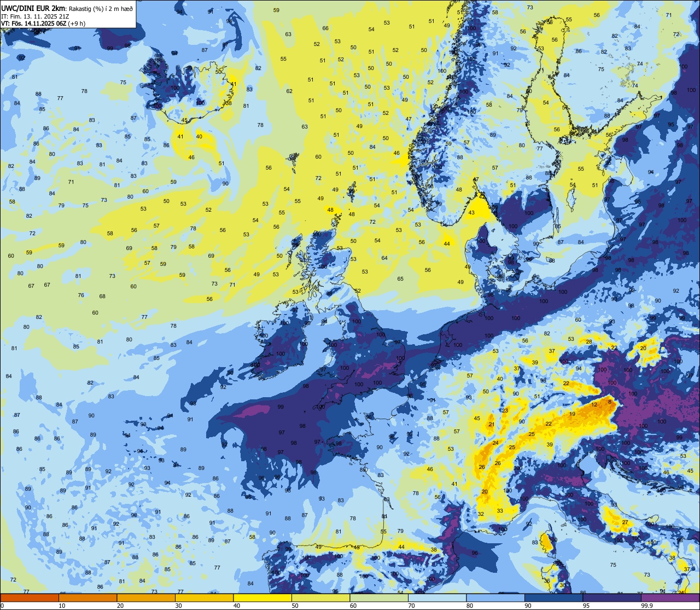Viewport: 700px width, 610px height.
Task: Click the legend tick label '40'
Action: click(237, 606)
